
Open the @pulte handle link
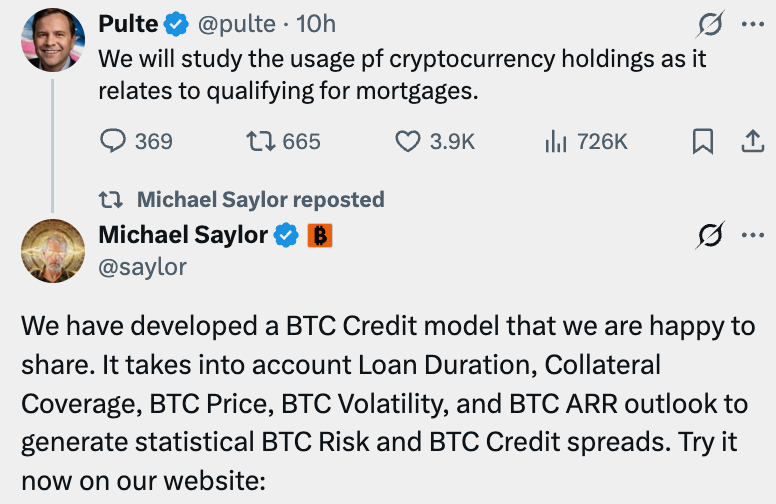[237, 24]
